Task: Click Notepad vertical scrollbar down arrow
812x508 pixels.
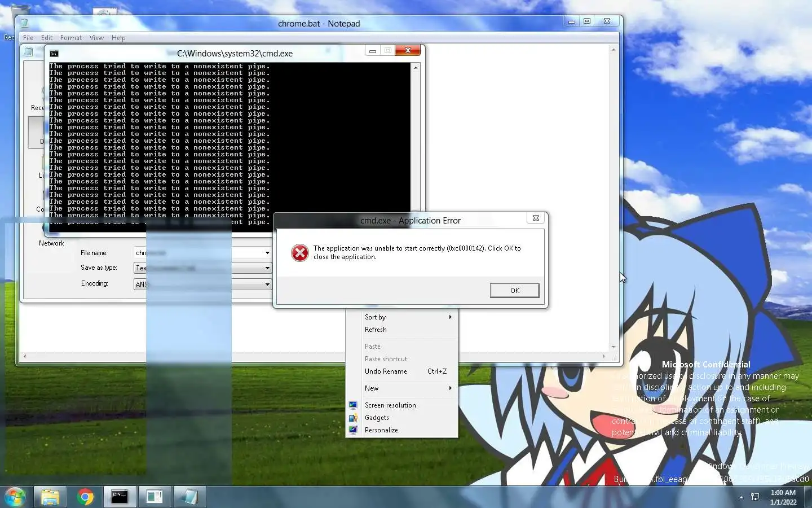Action: pyautogui.click(x=614, y=347)
